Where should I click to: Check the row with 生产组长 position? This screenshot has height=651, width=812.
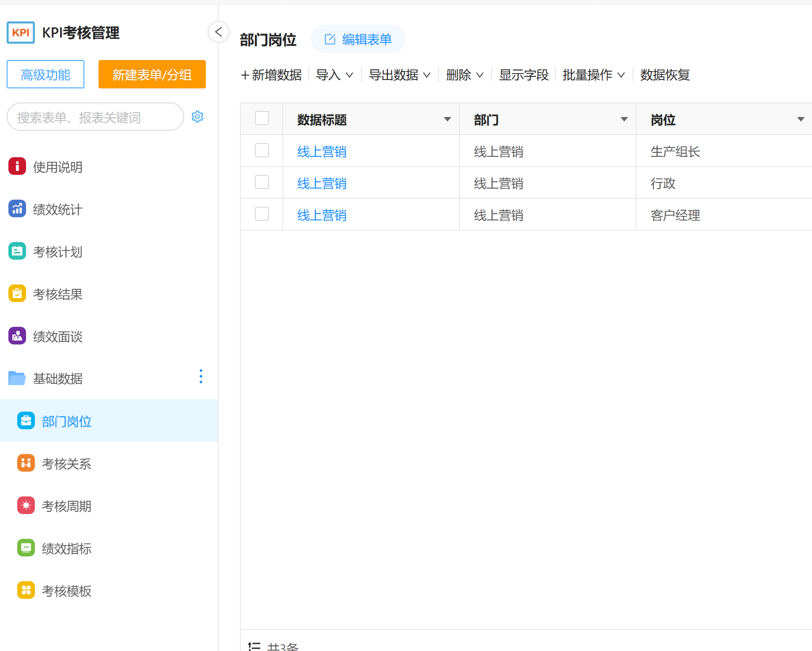point(262,151)
